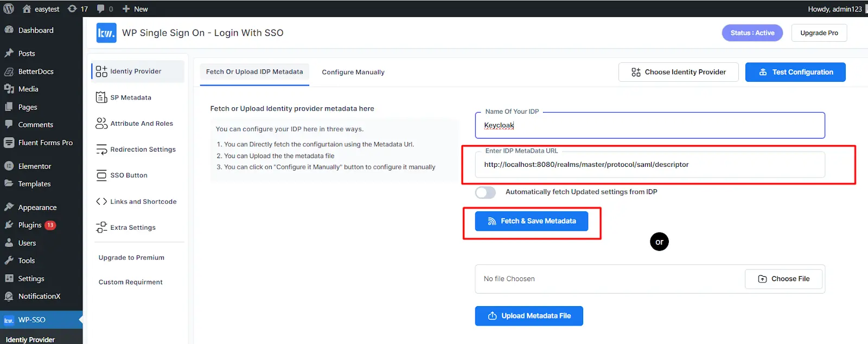
Task: Open SP Metadata section
Action: click(138, 98)
